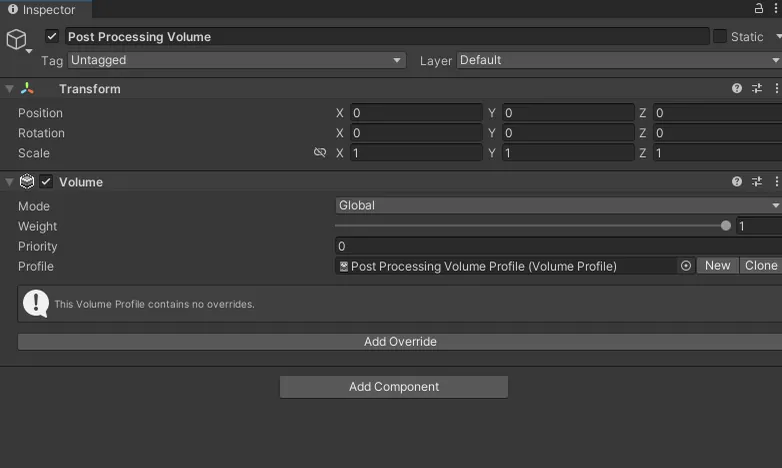Click the Volume component cube icon
The height and width of the screenshot is (468, 782).
tap(27, 182)
